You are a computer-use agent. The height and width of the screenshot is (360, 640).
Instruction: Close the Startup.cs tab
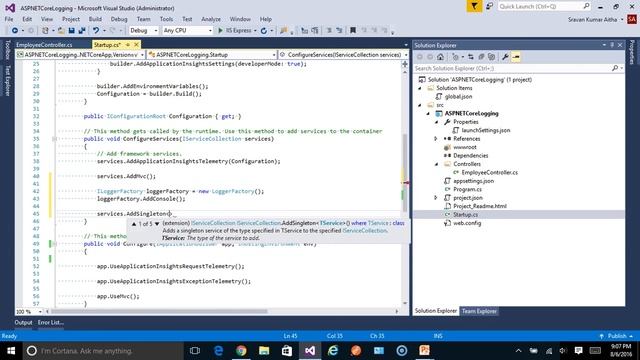[x=136, y=44]
